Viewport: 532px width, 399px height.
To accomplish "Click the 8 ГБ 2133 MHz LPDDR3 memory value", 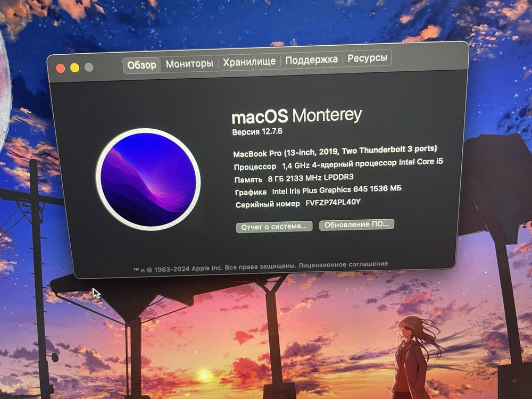I will click(311, 178).
